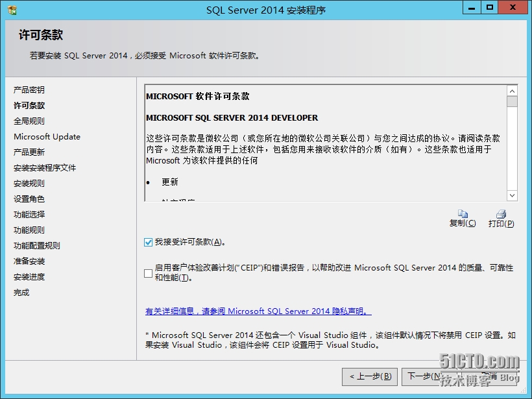The height and width of the screenshot is (399, 532).
Task: Select the 功能配置规则 step in sidebar
Action: click(x=37, y=246)
